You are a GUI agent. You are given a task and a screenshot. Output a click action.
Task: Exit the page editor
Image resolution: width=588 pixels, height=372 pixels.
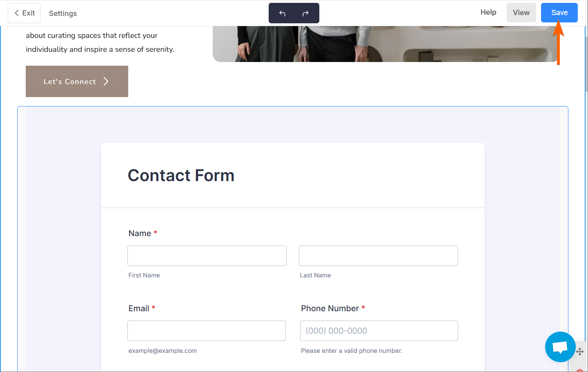tap(24, 13)
